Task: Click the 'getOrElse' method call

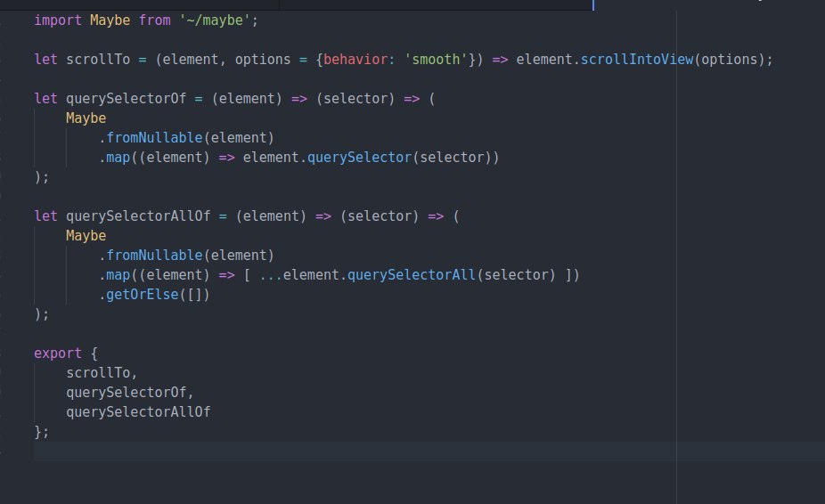Action: click(x=143, y=295)
